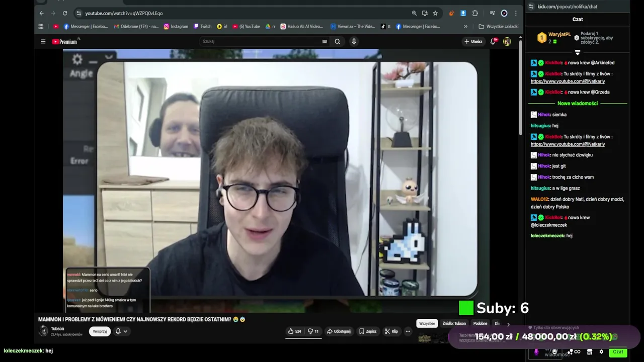Click the YouTube search magnifier button
The width and height of the screenshot is (644, 362).
point(338,42)
